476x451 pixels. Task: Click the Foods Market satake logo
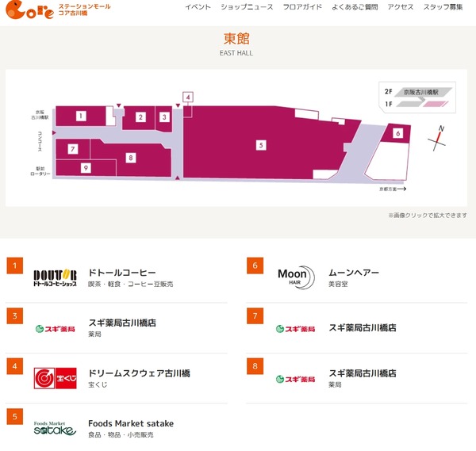pyautogui.click(x=55, y=428)
